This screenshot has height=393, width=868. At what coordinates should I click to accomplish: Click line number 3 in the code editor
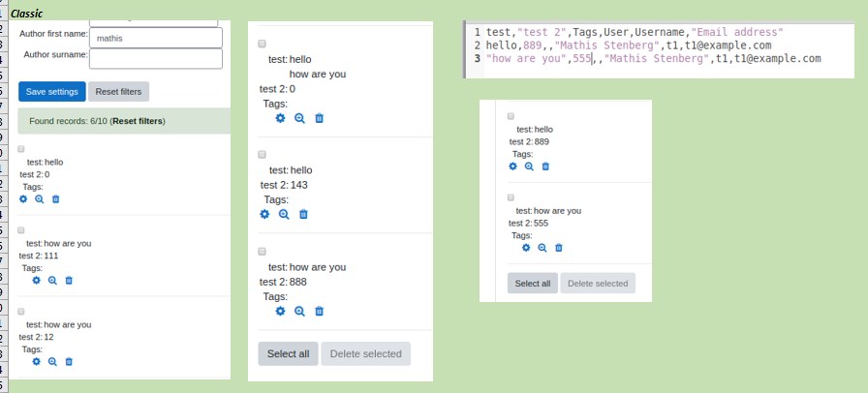click(x=478, y=59)
